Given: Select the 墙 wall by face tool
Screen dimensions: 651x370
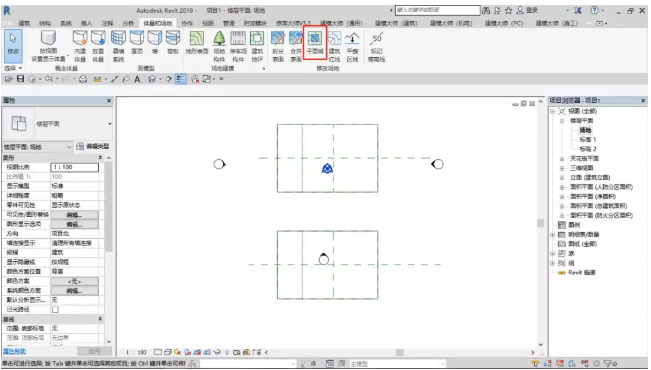Looking at the screenshot, I should 155,43.
